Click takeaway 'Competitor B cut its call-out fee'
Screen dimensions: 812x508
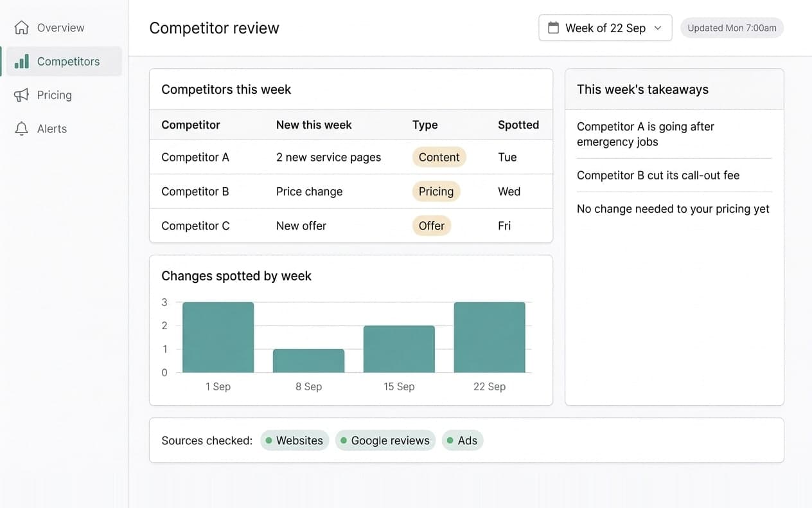click(x=658, y=176)
